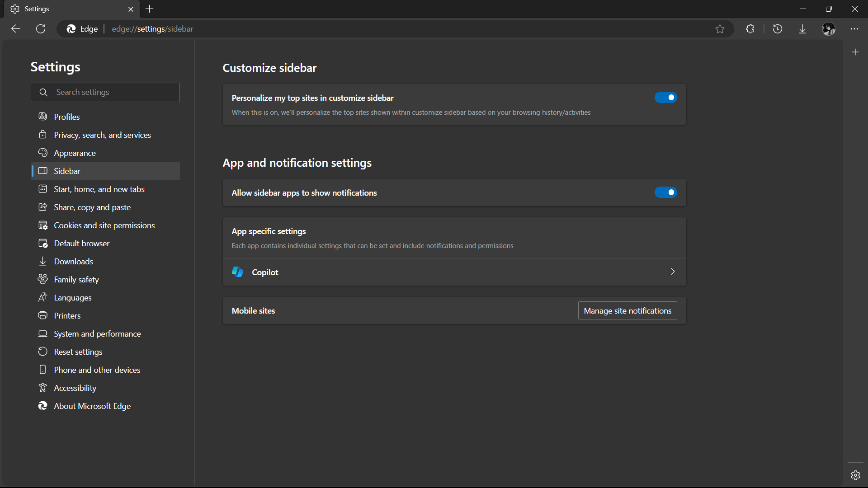The width and height of the screenshot is (868, 488).
Task: Click the Edge logo in address bar
Action: (x=71, y=29)
